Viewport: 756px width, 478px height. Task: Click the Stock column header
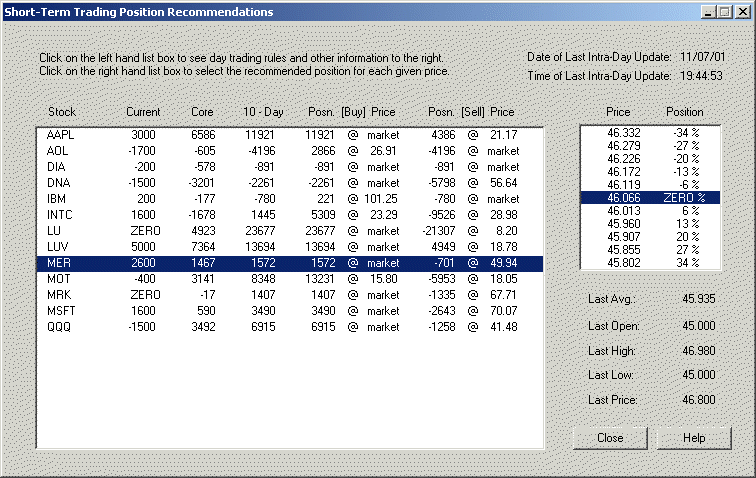[x=62, y=112]
